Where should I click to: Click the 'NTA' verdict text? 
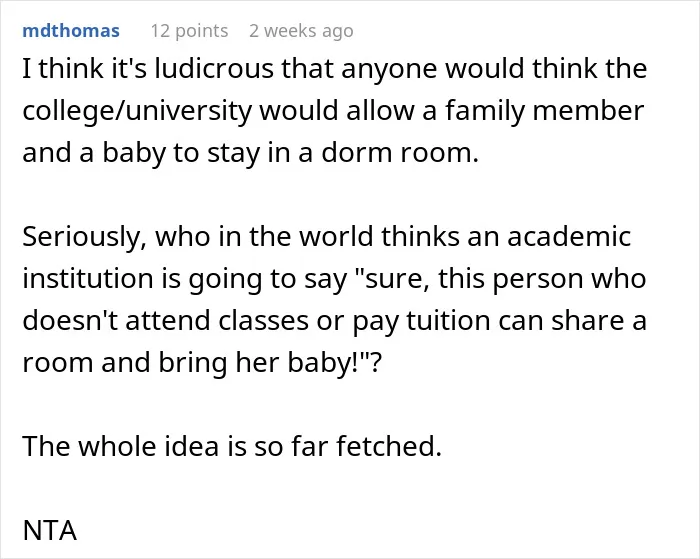click(50, 530)
